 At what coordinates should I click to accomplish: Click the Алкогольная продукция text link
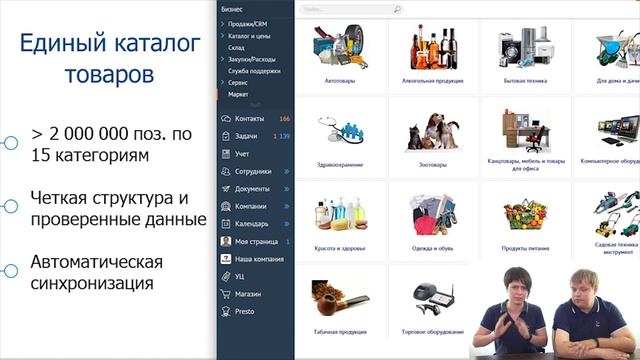pyautogui.click(x=433, y=81)
